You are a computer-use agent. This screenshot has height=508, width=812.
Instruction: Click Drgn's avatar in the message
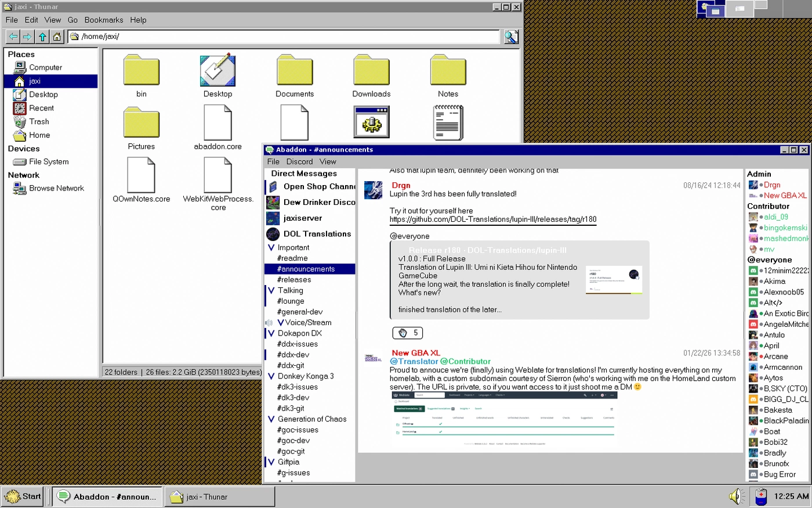[373, 190]
